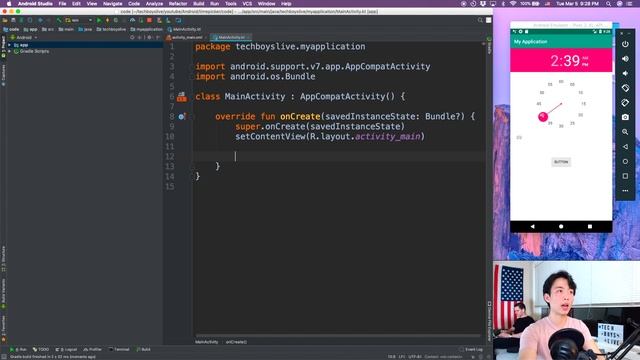Click emulator sidebar overview square

625,176
